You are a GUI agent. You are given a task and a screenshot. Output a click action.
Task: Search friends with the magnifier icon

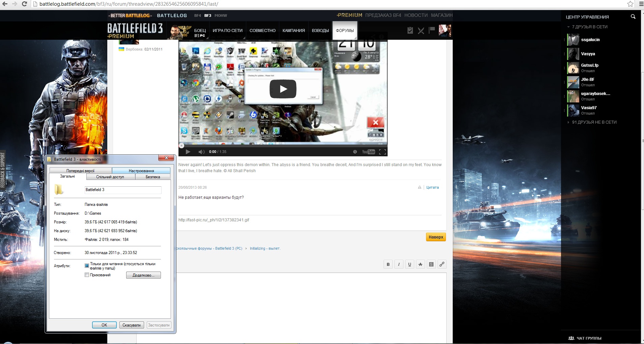click(x=633, y=17)
